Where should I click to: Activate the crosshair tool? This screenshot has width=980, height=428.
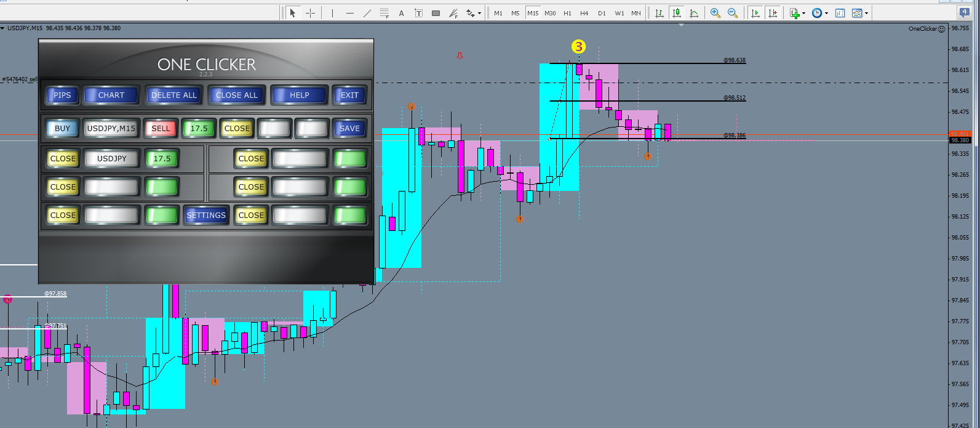coord(311,13)
